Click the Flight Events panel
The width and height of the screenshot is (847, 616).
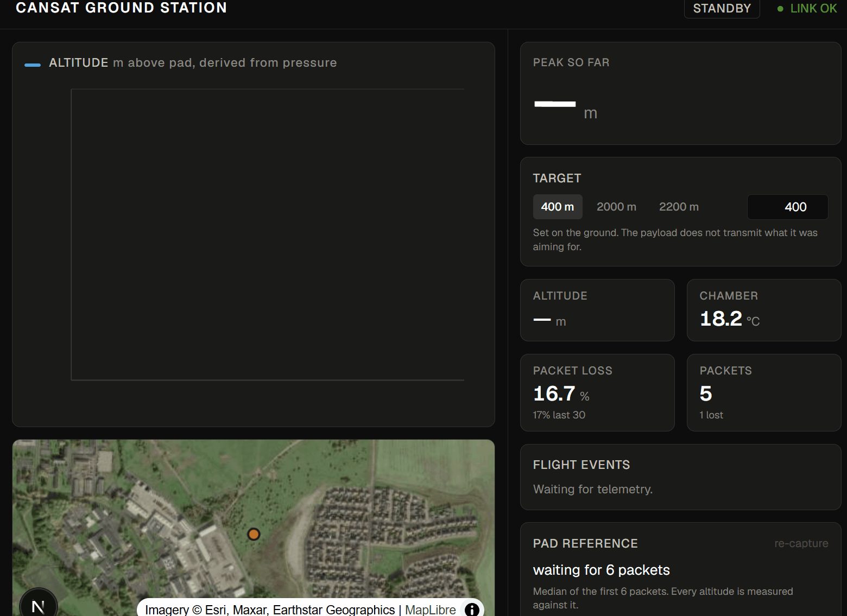point(681,477)
